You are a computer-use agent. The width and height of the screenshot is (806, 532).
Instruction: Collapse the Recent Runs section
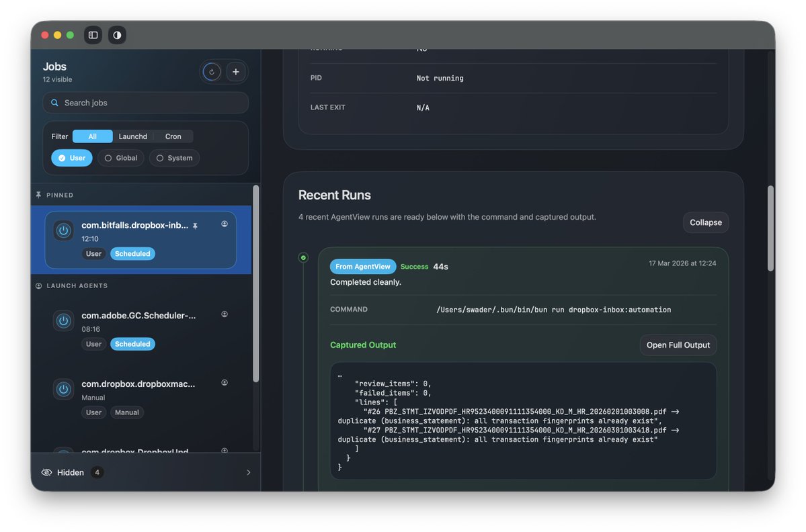[x=706, y=222]
